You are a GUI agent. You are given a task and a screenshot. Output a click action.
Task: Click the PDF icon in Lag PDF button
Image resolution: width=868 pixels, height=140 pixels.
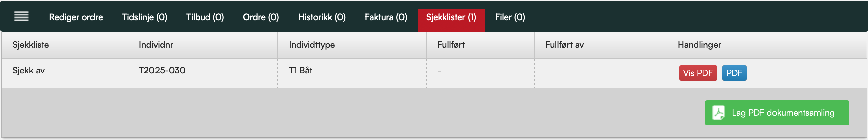tap(719, 113)
